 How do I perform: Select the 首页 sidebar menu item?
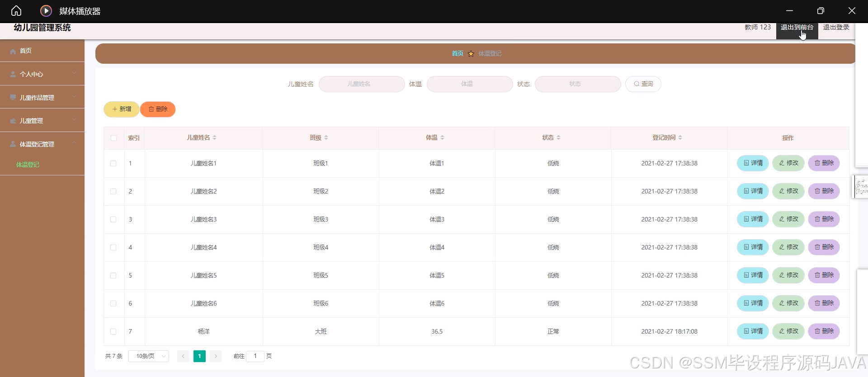pos(42,51)
